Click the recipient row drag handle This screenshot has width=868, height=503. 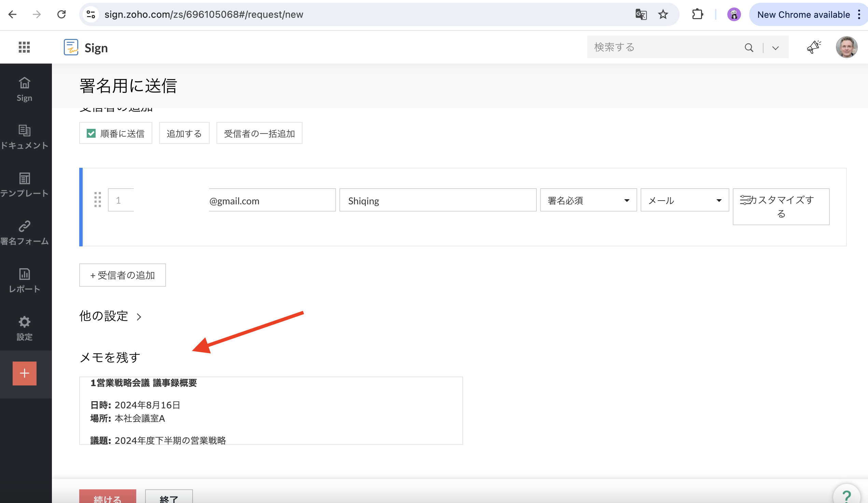point(97,200)
